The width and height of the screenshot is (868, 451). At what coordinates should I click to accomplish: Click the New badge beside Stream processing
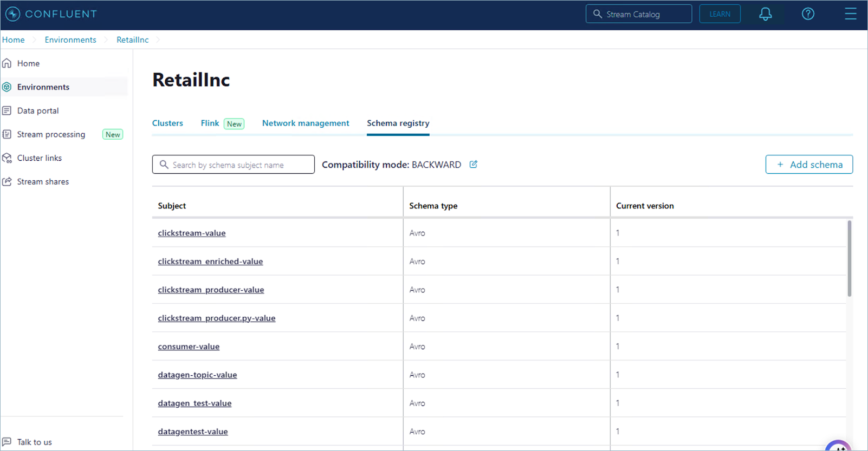tap(113, 135)
